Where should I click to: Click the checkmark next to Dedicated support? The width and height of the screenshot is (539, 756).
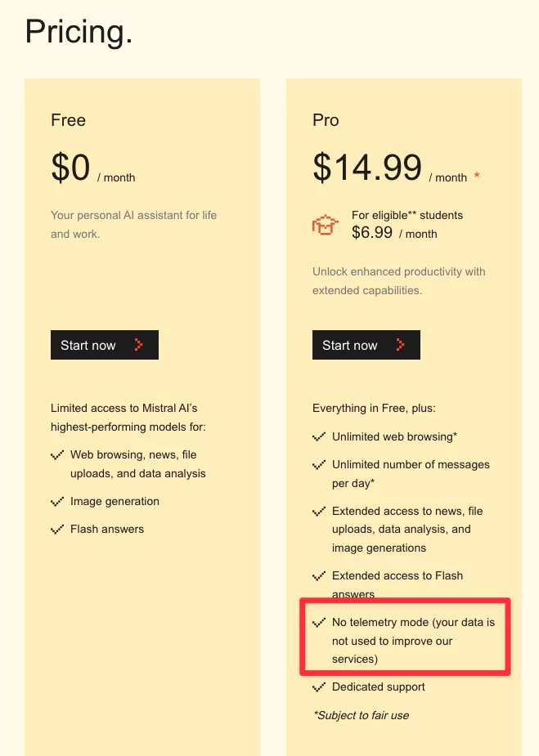tap(319, 687)
